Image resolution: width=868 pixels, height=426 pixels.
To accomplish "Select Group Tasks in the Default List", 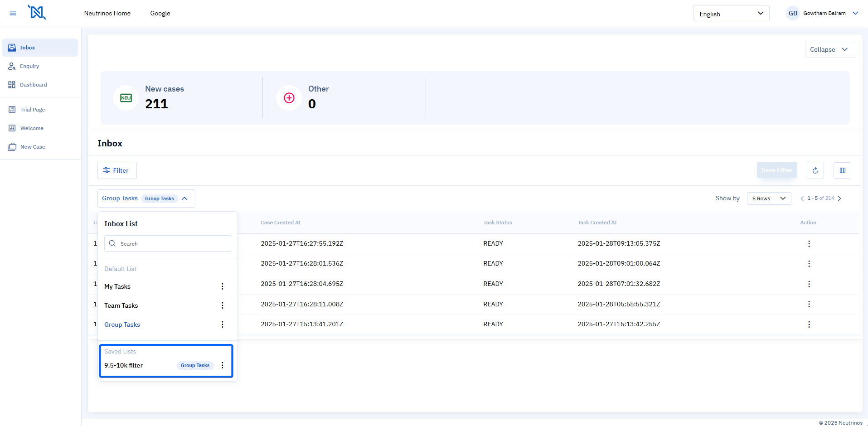I will tap(122, 324).
